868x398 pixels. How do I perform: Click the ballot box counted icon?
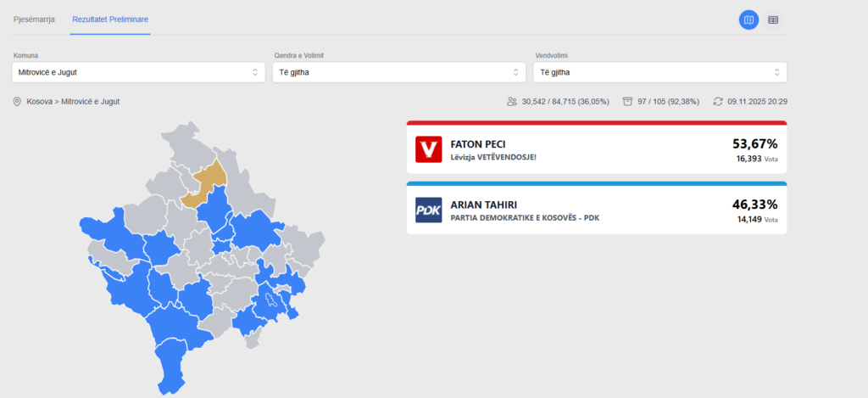[x=627, y=102]
